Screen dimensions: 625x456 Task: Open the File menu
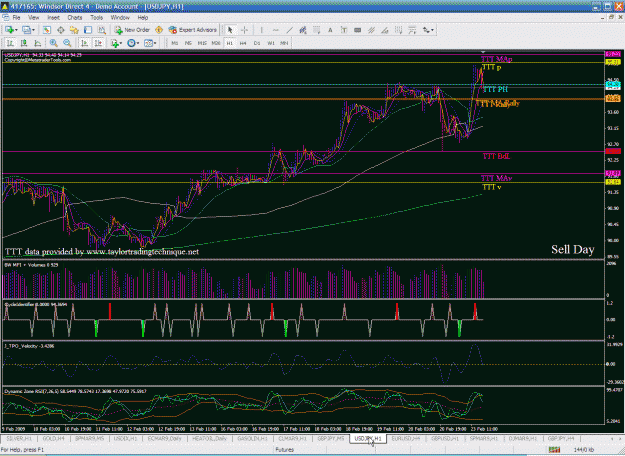tap(16, 18)
